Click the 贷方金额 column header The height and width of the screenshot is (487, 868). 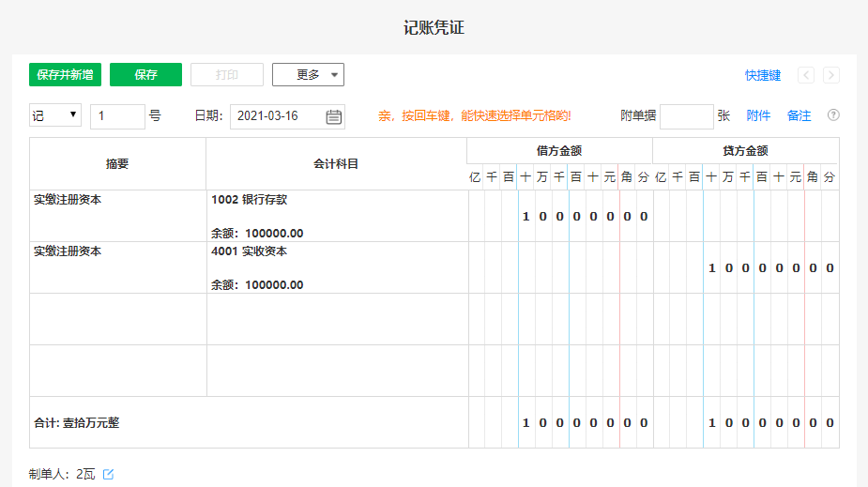coord(745,150)
